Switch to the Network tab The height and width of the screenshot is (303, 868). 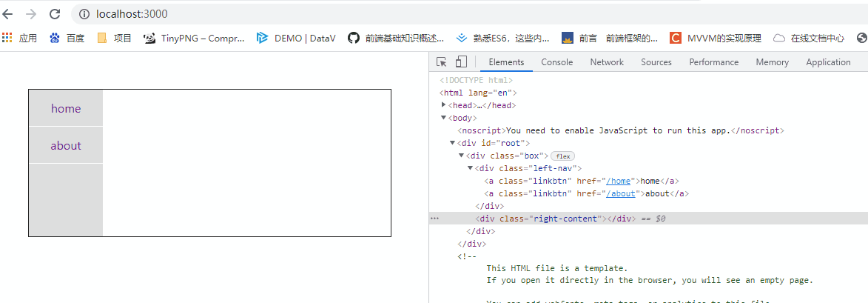[x=607, y=62]
